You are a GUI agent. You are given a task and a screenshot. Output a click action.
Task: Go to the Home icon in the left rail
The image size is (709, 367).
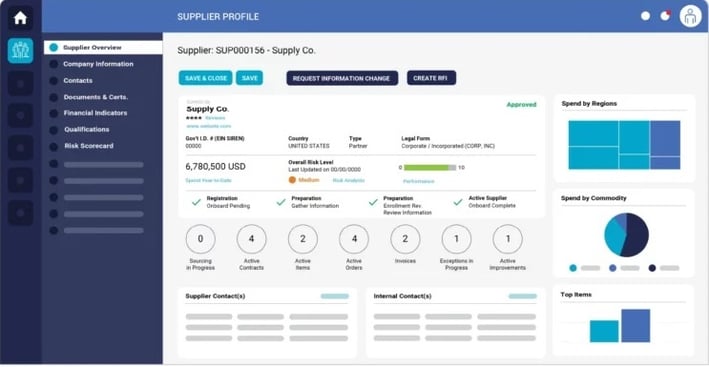[20, 18]
